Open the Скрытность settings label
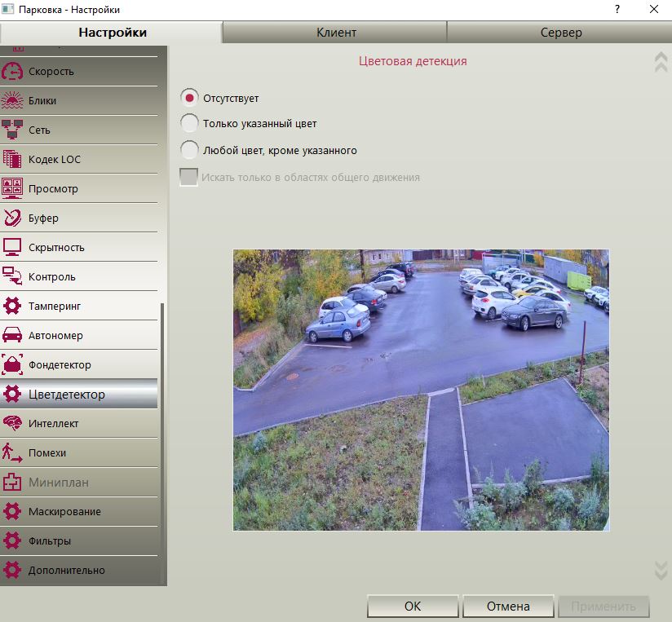This screenshot has height=622, width=672. (56, 247)
